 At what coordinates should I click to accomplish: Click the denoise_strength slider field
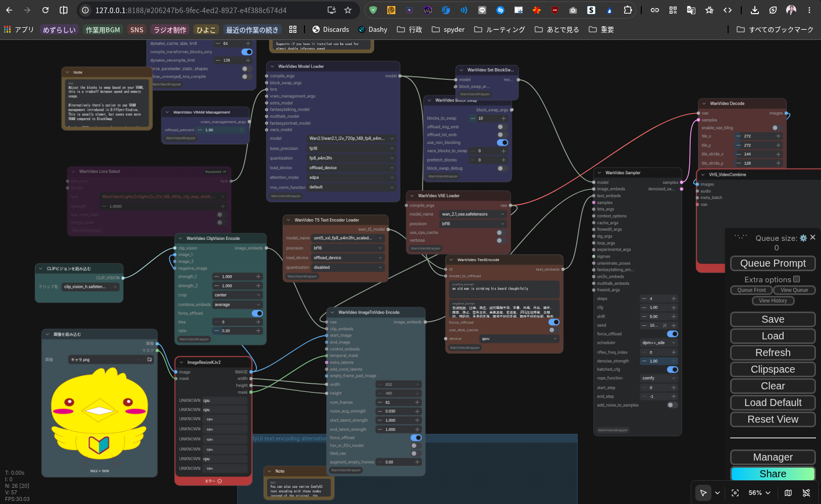pos(658,361)
